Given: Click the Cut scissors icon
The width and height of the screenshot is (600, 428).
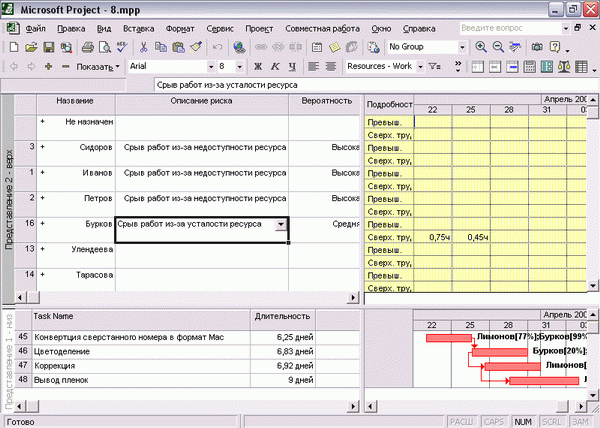Looking at the screenshot, I should pos(143,47).
